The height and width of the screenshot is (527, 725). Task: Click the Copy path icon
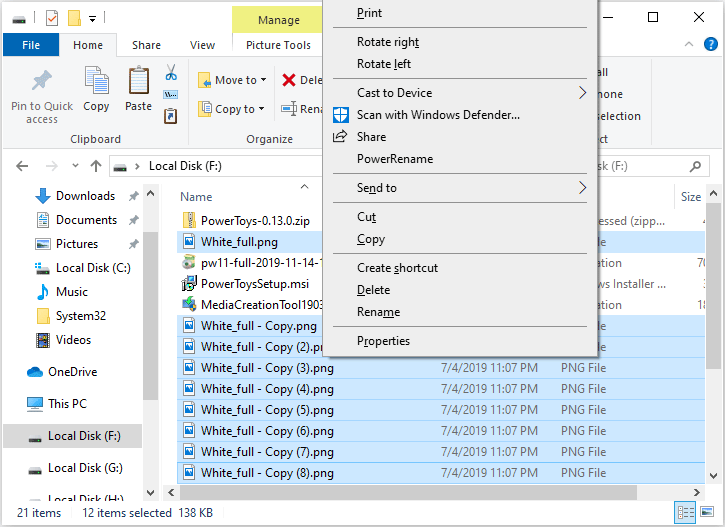pos(171,95)
